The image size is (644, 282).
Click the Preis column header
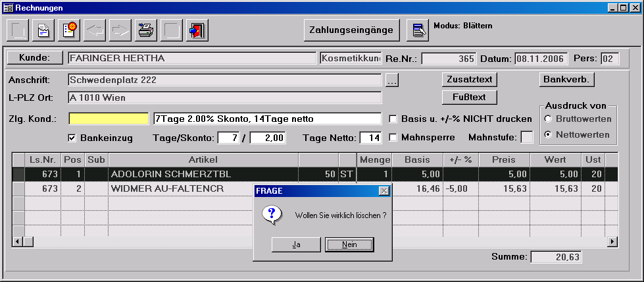coord(504,159)
